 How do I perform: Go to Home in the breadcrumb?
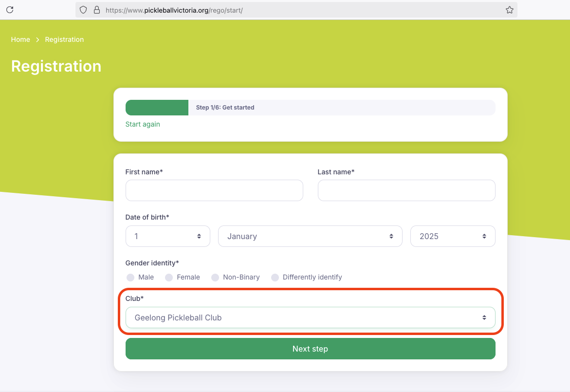20,39
